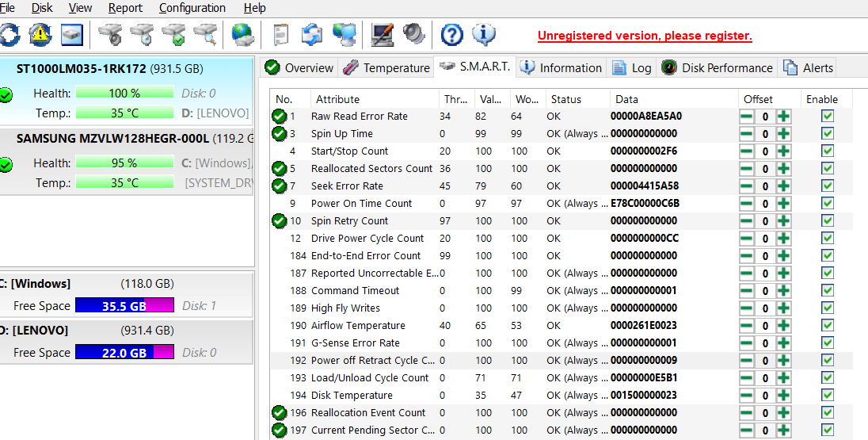The width and height of the screenshot is (868, 440).
Task: Toggle Enable checkbox for Power On Time Count
Action: tap(828, 204)
